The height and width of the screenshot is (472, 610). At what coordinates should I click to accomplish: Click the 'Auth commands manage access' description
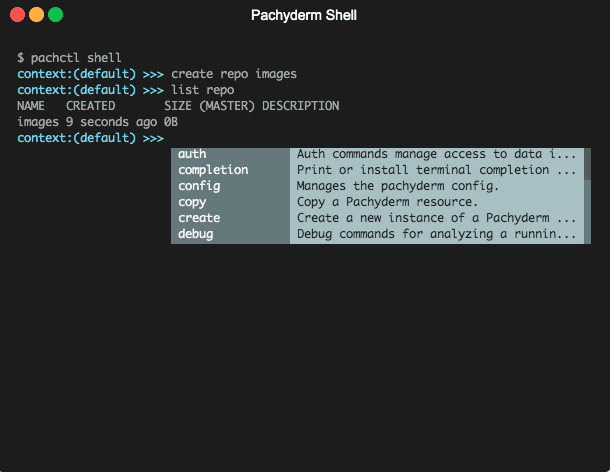[x=436, y=154]
